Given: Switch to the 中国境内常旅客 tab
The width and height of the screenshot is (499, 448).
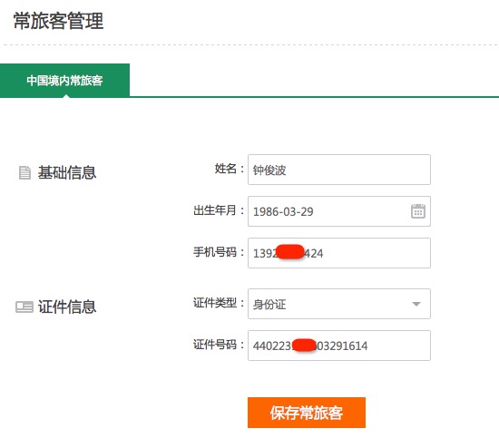Looking at the screenshot, I should tap(64, 80).
